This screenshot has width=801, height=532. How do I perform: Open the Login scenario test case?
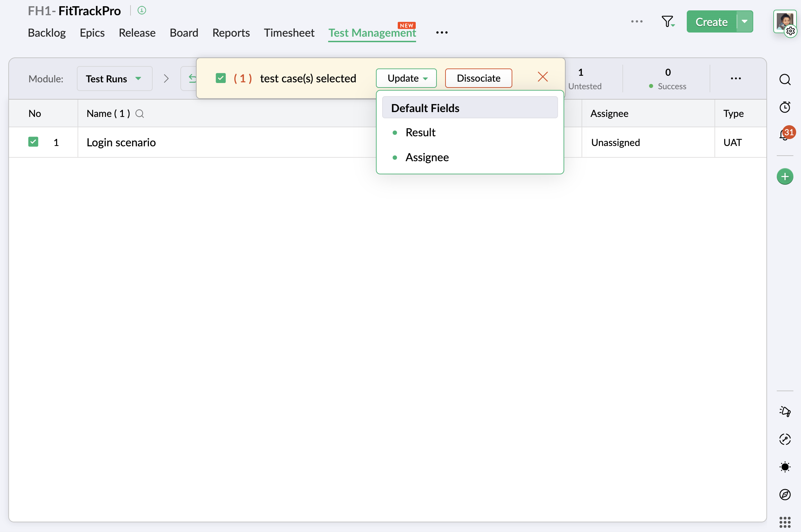point(121,143)
